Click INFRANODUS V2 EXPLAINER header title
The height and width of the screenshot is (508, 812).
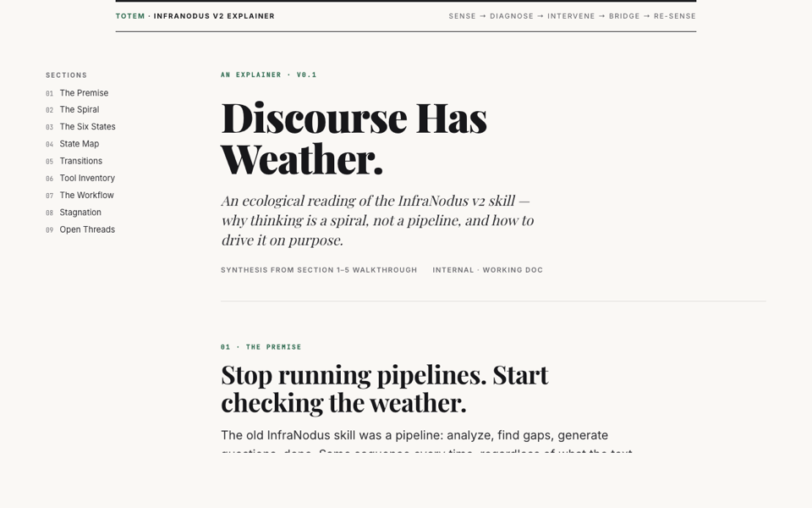click(x=214, y=16)
